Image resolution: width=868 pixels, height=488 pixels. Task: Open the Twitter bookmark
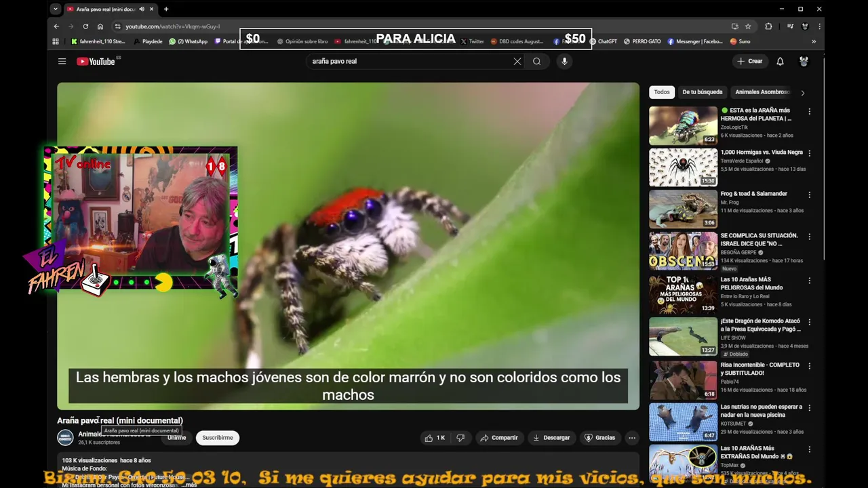click(472, 41)
